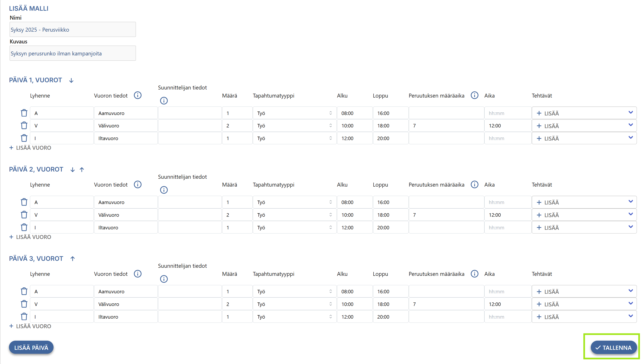Delete the Välivuoro row in Päivä 2

24,215
